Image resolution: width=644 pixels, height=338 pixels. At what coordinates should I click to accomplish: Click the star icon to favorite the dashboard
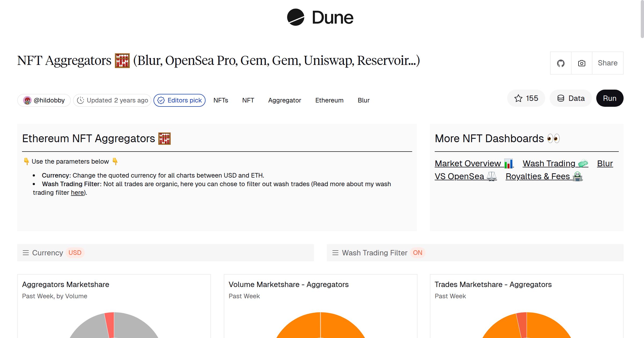519,98
